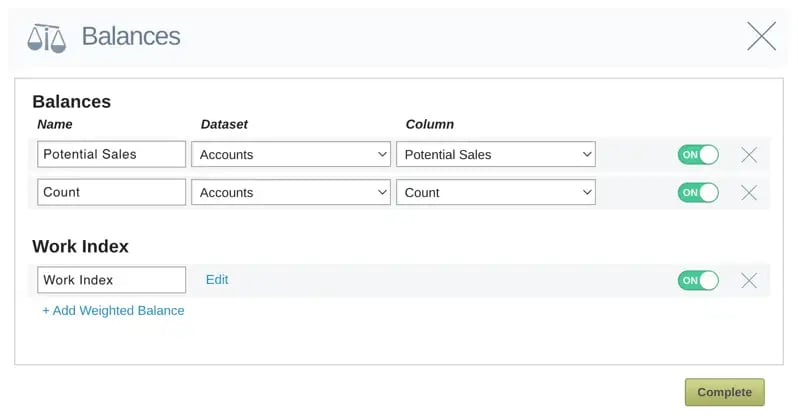Delete the Work Index row
Screen dimensions: 798x417
[749, 280]
